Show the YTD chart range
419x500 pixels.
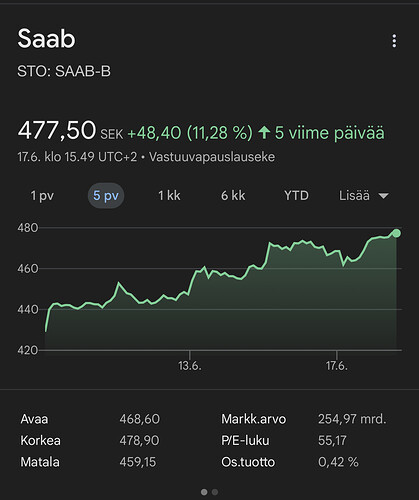296,196
